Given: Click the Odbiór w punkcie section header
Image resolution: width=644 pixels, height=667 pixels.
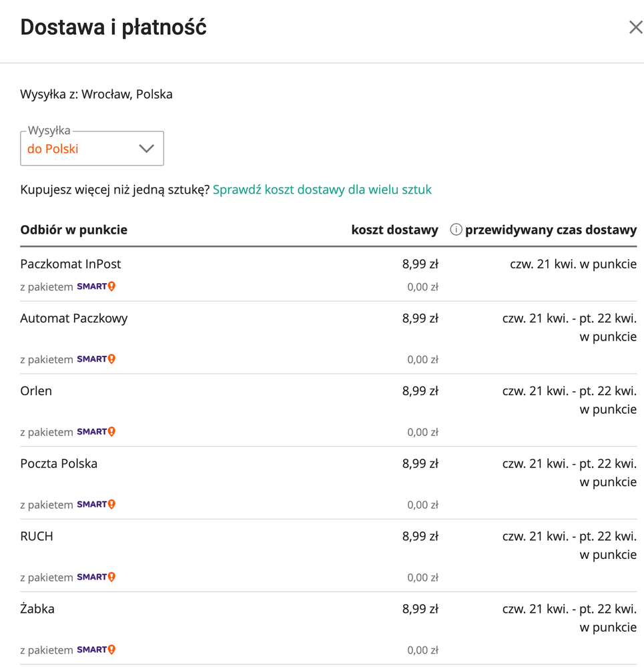Looking at the screenshot, I should click(x=73, y=230).
